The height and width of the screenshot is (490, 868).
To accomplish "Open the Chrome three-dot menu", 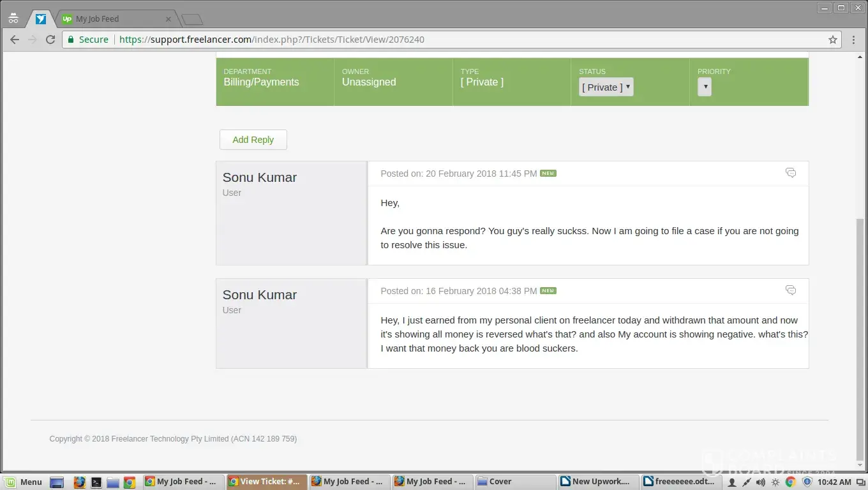I will pos(855,40).
